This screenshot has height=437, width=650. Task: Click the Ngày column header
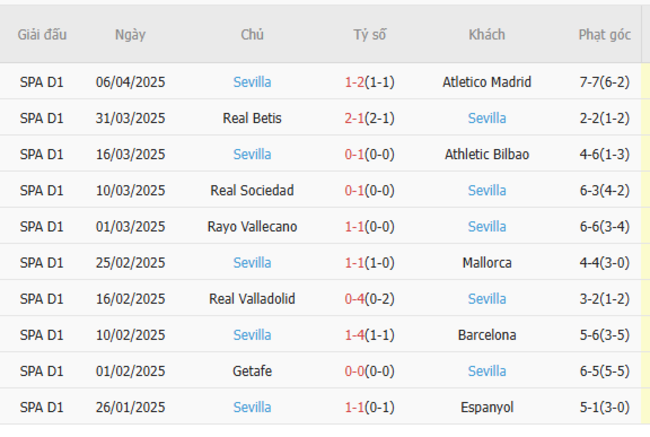(130, 34)
